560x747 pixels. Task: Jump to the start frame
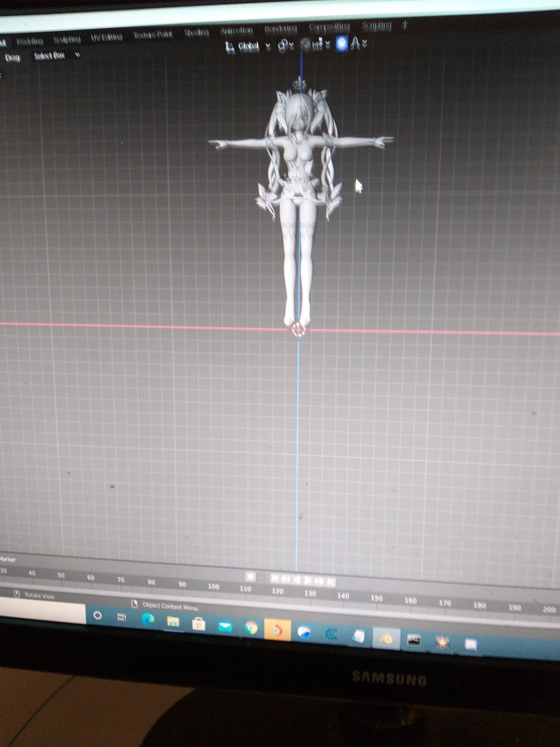point(275,579)
